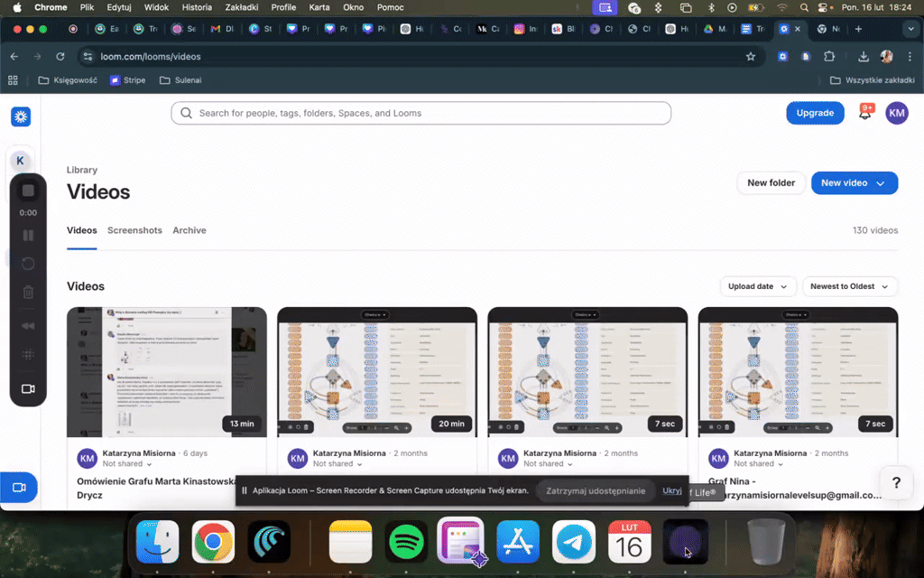
Task: Bookmark this page with the star icon
Action: click(x=750, y=57)
